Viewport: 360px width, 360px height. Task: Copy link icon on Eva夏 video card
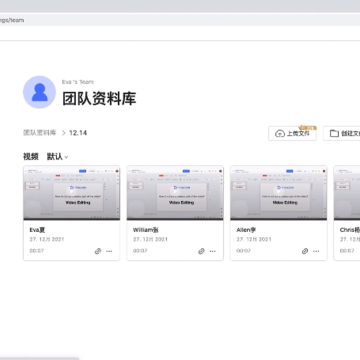click(98, 251)
